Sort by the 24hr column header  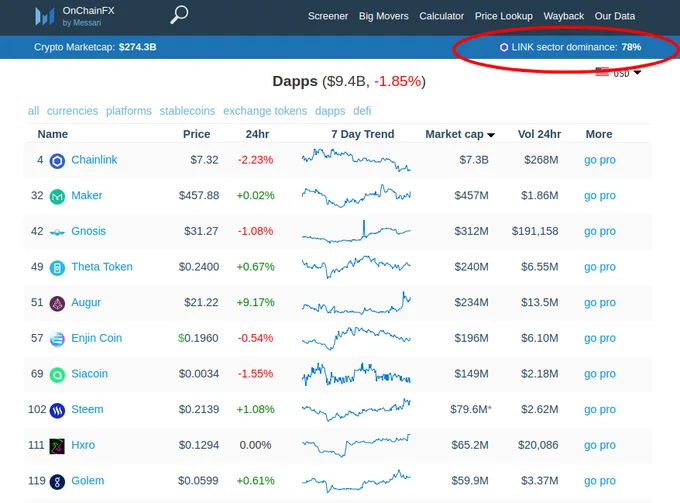(x=257, y=134)
